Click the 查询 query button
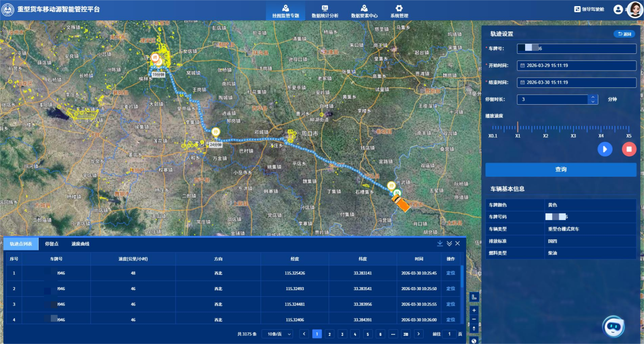Screen dimensions: 644x344 tap(561, 169)
